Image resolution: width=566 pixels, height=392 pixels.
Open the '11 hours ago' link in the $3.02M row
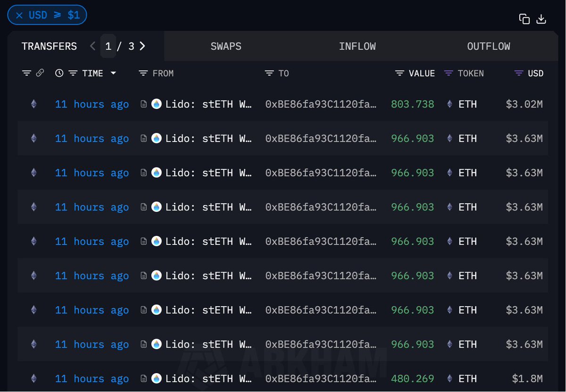92,104
